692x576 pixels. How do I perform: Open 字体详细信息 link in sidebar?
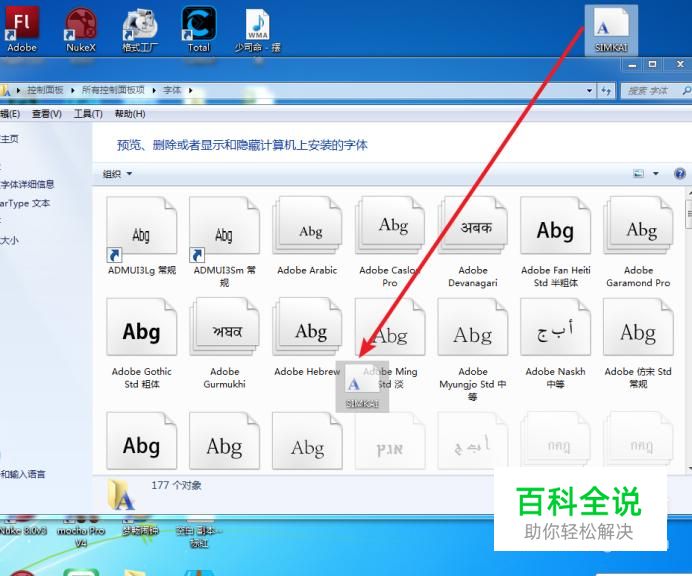(27, 184)
